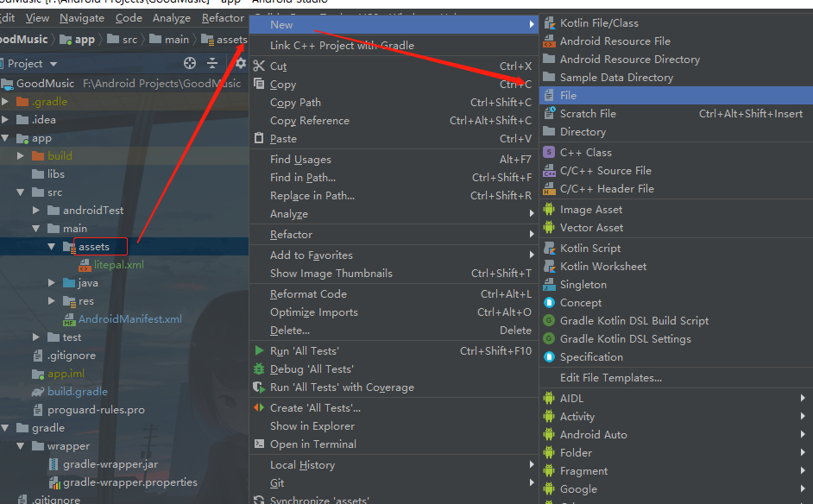
Task: Expand the java folder
Action: 51,282
